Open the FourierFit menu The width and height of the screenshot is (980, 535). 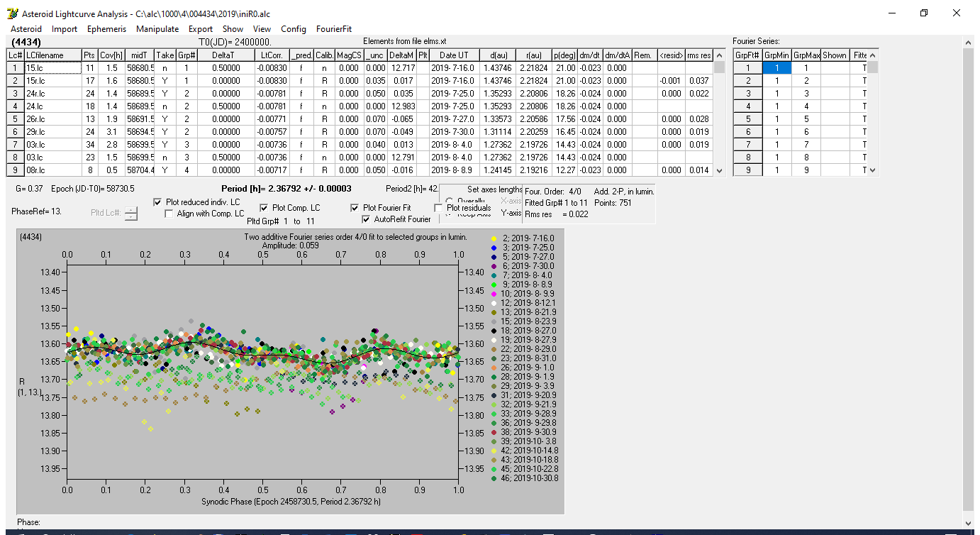tap(334, 29)
